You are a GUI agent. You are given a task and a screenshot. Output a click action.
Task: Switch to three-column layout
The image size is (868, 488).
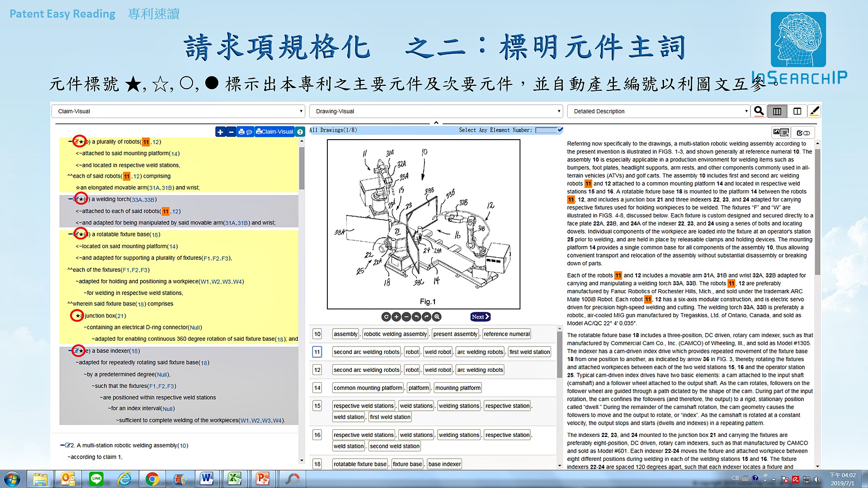point(777,111)
